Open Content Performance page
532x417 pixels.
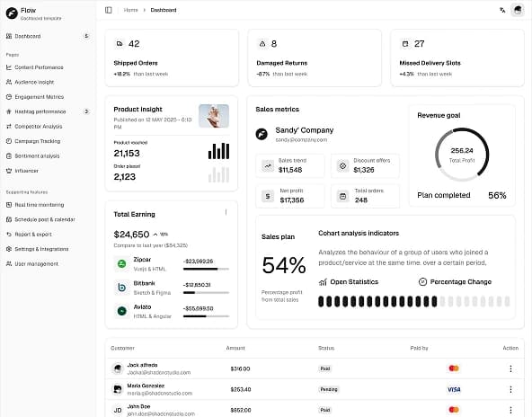pyautogui.click(x=48, y=67)
